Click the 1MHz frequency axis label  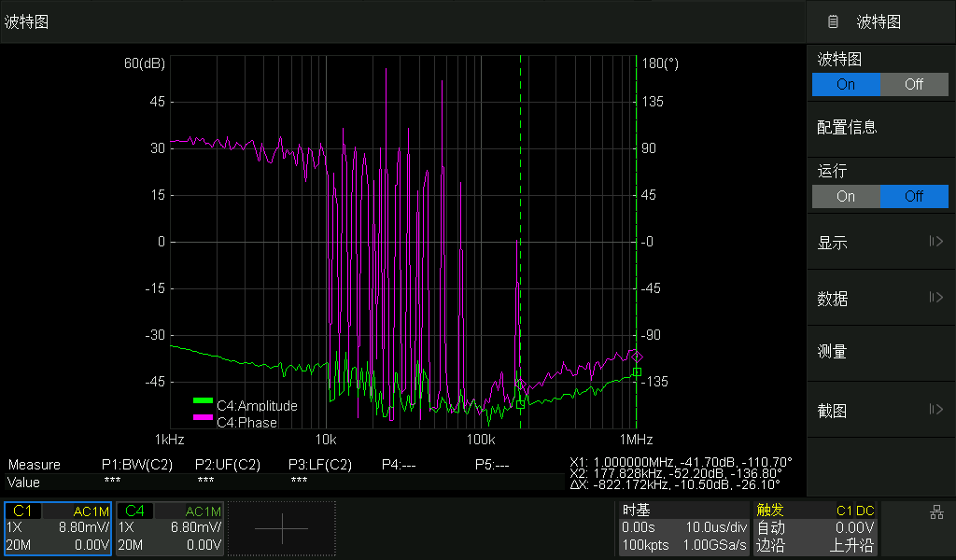click(637, 440)
